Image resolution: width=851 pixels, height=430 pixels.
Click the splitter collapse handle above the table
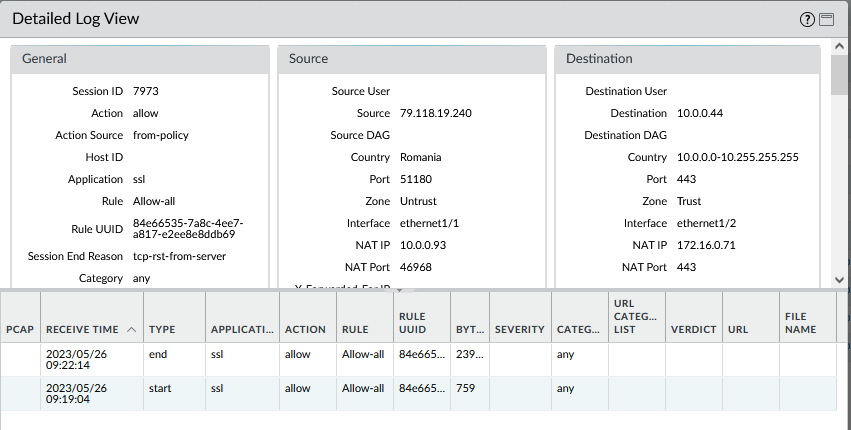click(399, 290)
